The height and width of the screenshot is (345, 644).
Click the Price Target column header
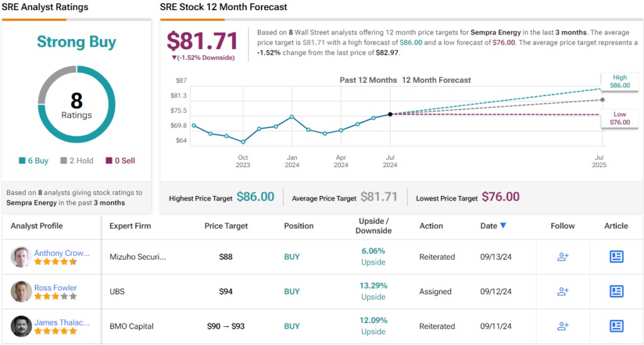pos(226,226)
